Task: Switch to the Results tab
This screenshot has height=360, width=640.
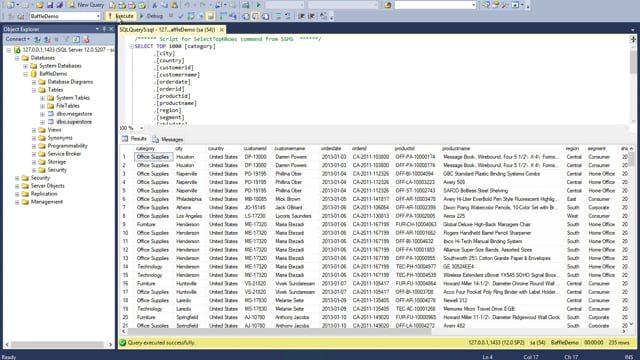Action: tap(134, 139)
